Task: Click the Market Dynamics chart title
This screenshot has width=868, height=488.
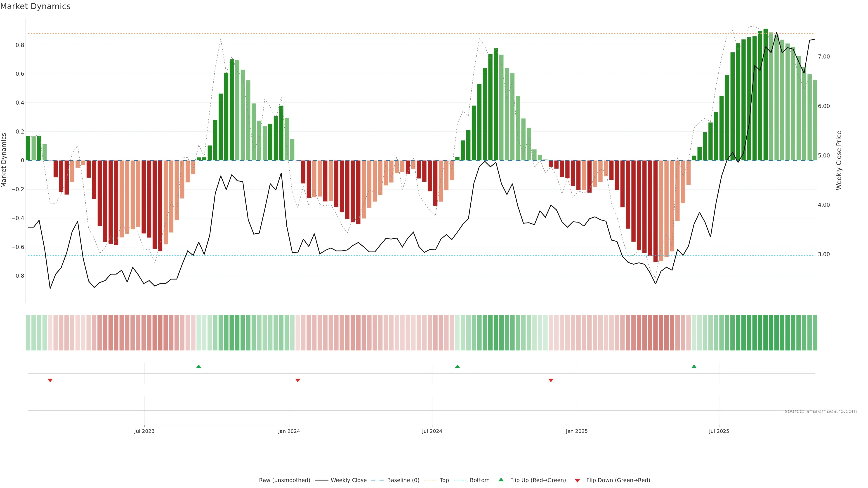Action: [35, 6]
